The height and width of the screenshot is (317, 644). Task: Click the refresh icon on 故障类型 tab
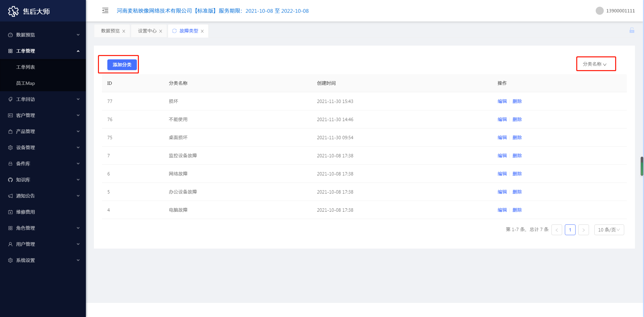[x=174, y=31]
